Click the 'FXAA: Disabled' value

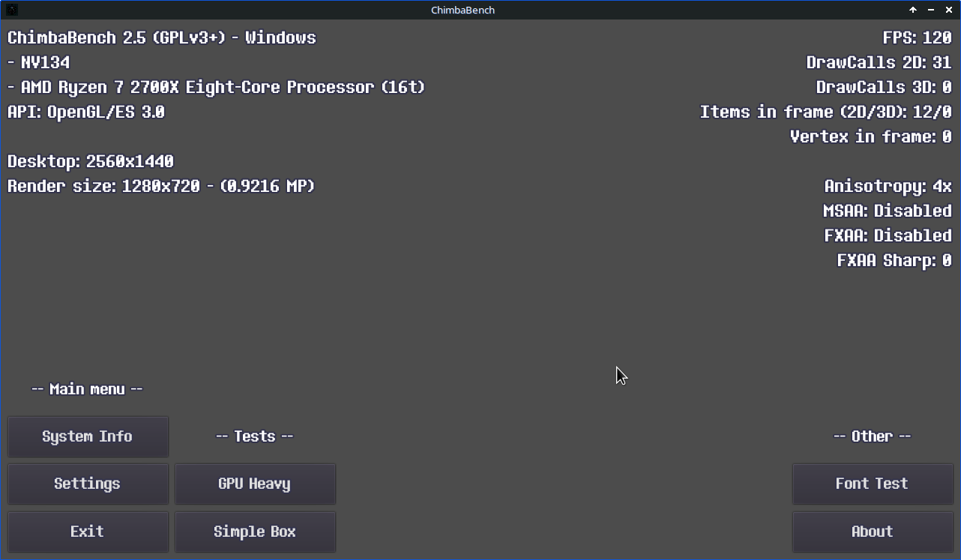point(888,235)
